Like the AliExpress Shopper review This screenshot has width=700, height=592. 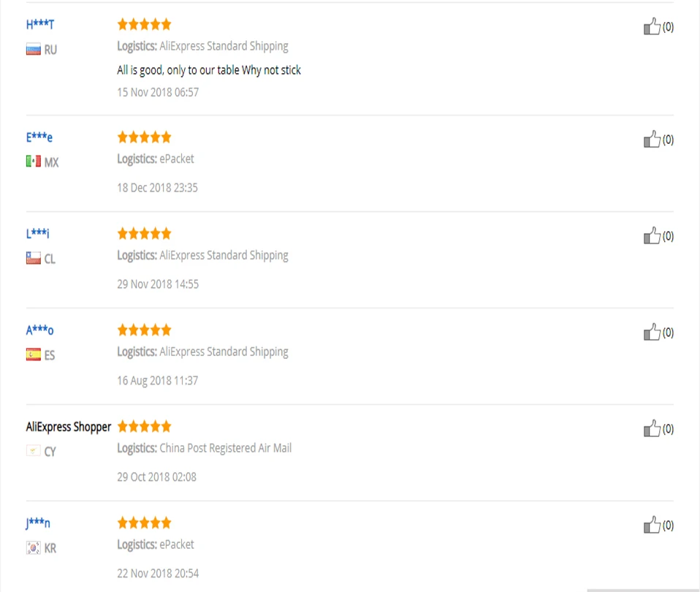pos(652,428)
